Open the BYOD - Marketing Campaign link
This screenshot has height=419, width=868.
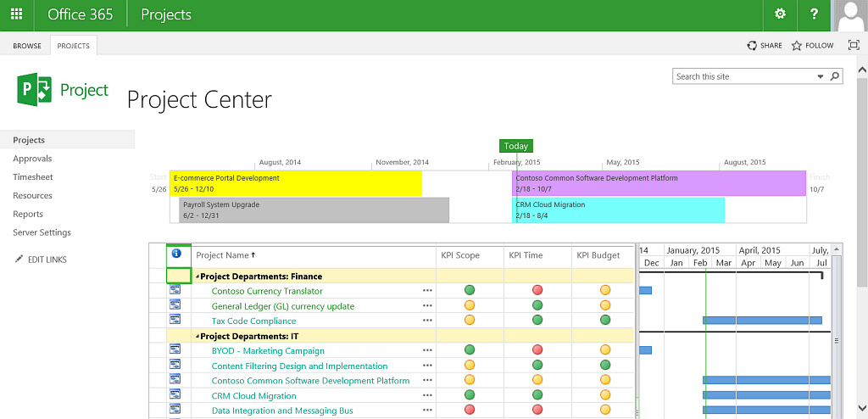pyautogui.click(x=268, y=351)
